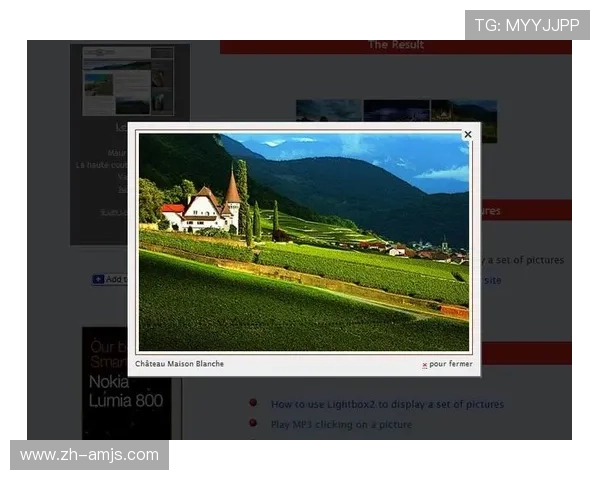Click the bullet before Play MP3 link

(x=253, y=423)
